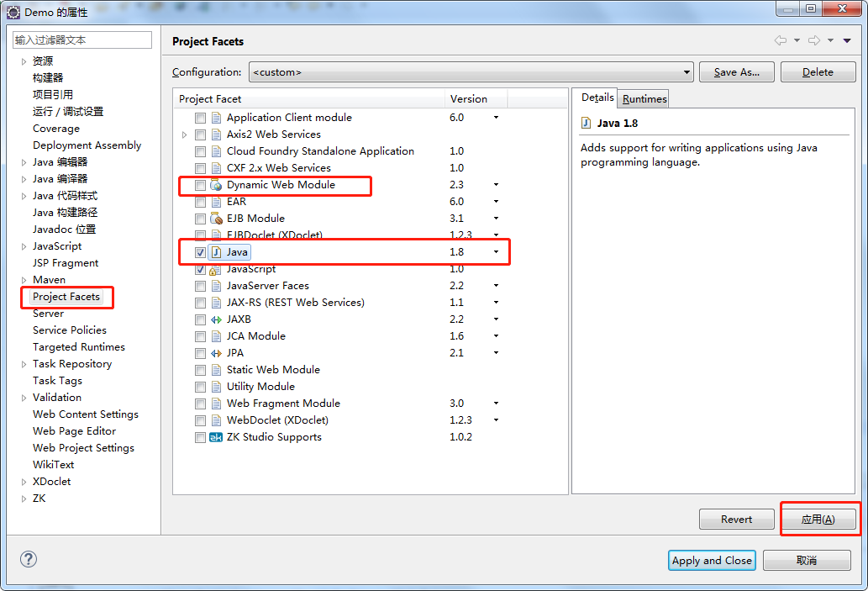Viewport: 868px width, 591px height.
Task: Switch to the Runtimes tab
Action: tap(644, 98)
